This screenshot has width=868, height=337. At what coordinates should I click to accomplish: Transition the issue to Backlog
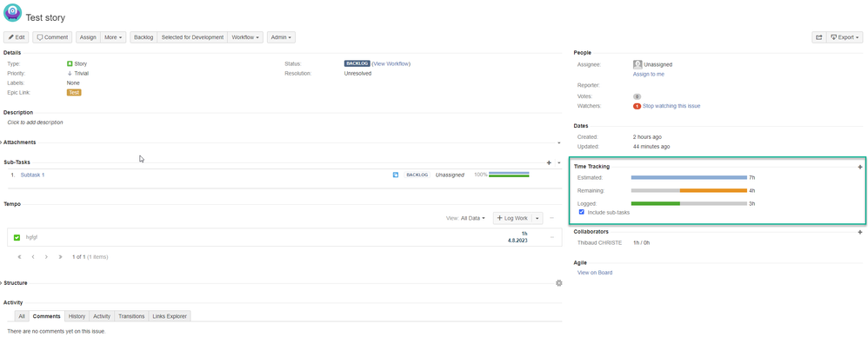tap(144, 37)
